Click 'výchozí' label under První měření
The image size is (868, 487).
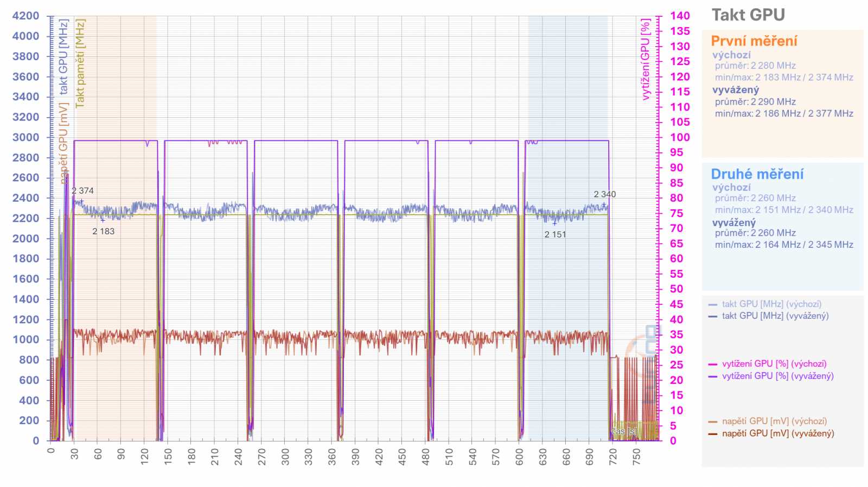point(731,55)
